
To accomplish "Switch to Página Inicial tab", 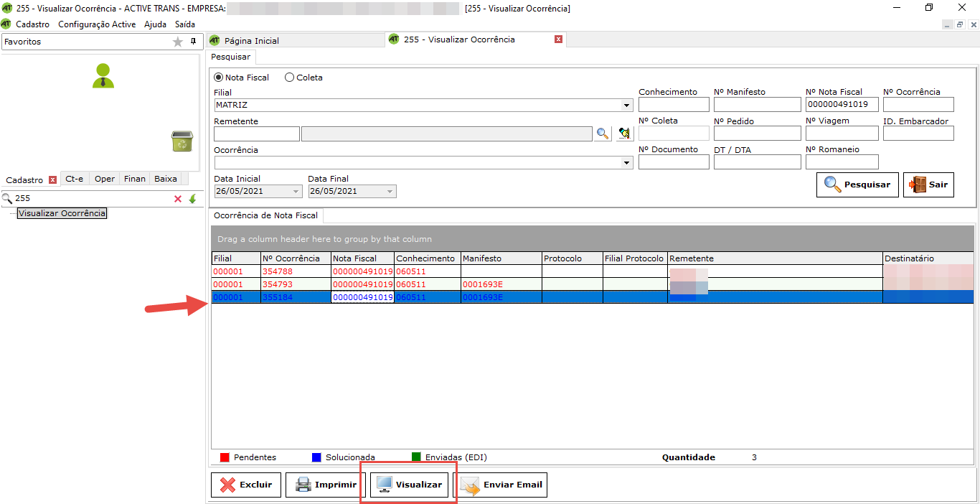I will 296,40.
